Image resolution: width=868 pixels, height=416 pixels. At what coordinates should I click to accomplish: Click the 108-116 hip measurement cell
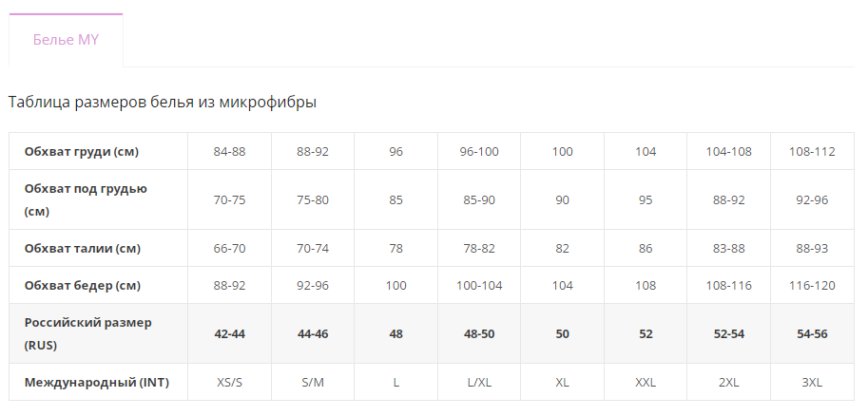pyautogui.click(x=729, y=286)
